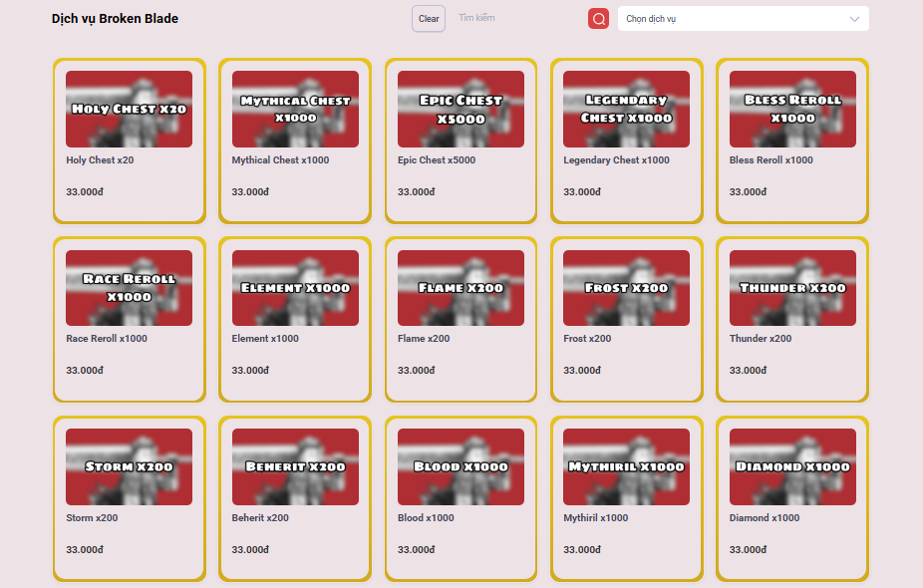The width and height of the screenshot is (923, 588).
Task: Select the Beherit x200 title text
Action: pos(260,518)
